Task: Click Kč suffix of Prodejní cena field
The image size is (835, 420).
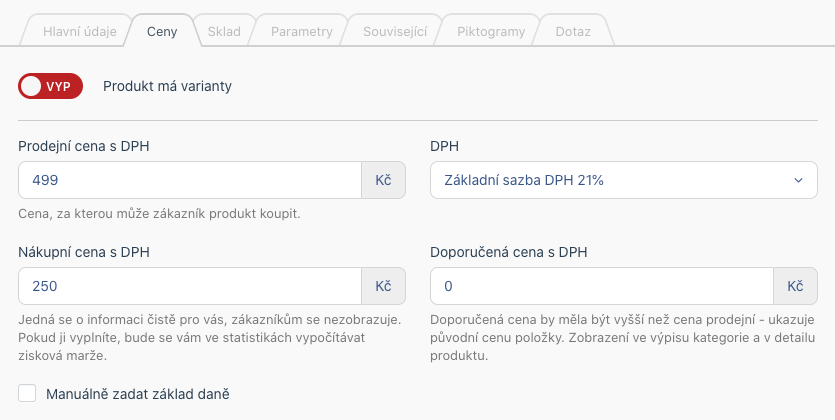Action: (383, 180)
